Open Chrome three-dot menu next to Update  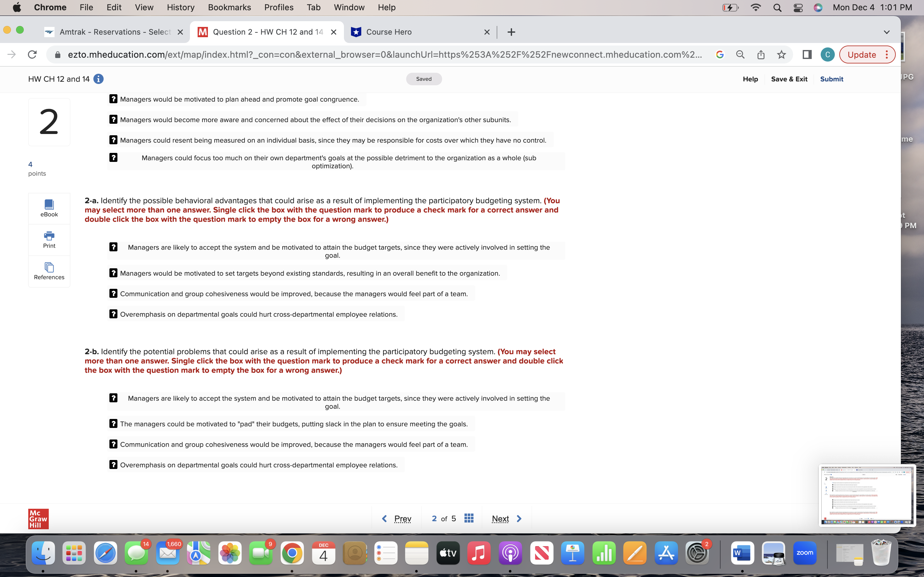[x=887, y=54]
